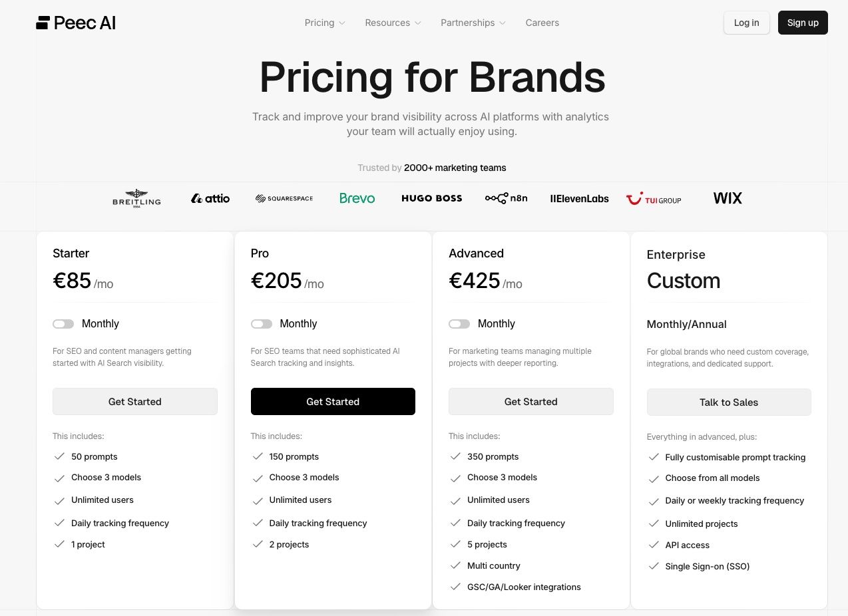The width and height of the screenshot is (848, 616).
Task: Select the ElevenLabs logo
Action: (579, 198)
